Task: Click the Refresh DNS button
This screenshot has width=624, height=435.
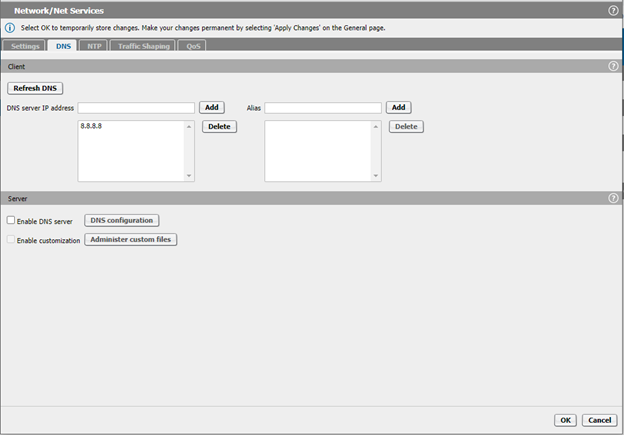Action: (35, 88)
